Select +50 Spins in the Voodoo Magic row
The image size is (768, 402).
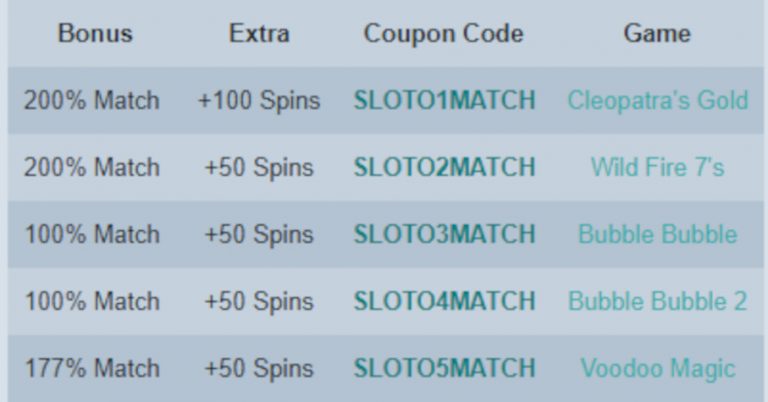[x=259, y=369]
